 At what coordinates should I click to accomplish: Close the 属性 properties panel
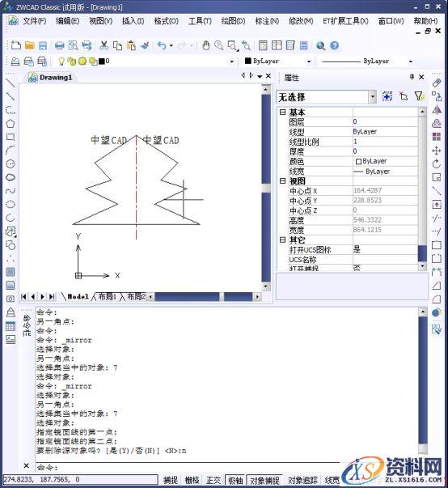421,77
